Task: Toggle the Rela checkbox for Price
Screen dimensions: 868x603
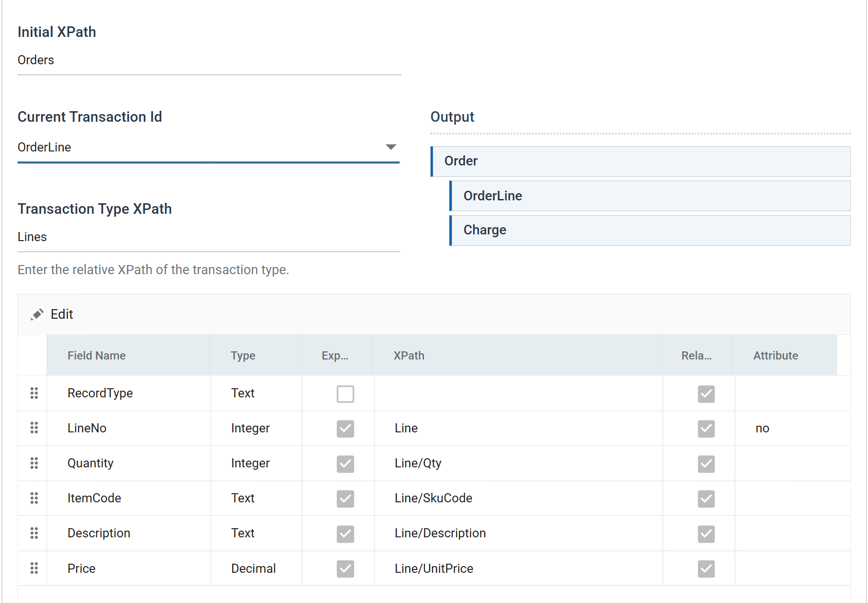Action: tap(706, 569)
